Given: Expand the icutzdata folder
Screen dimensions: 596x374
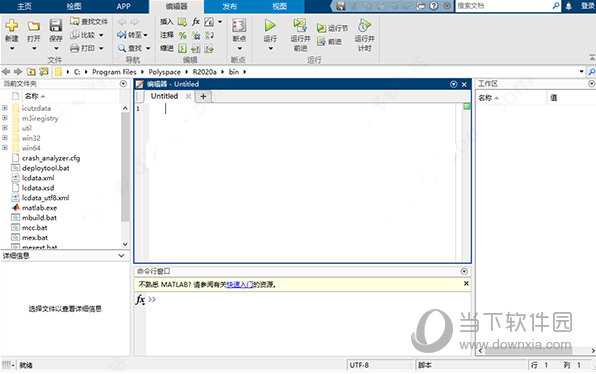Looking at the screenshot, I should (x=5, y=108).
